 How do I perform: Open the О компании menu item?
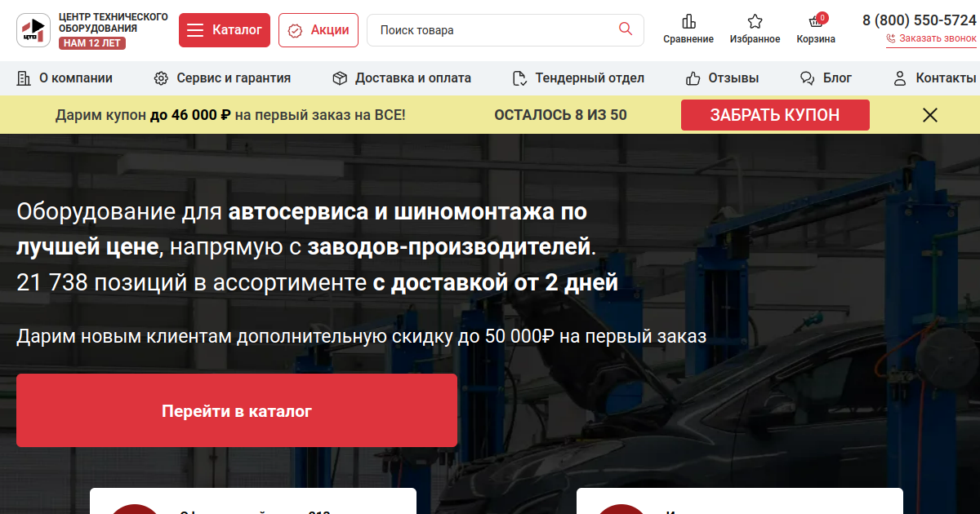[65, 78]
